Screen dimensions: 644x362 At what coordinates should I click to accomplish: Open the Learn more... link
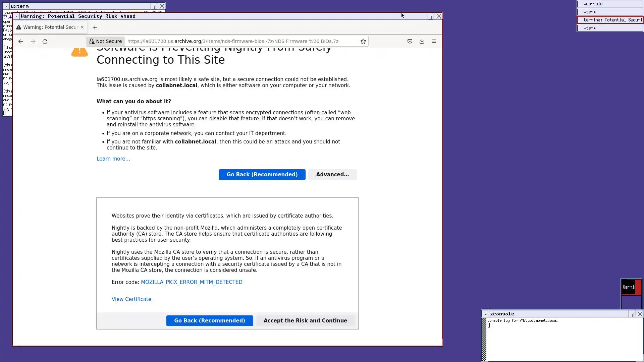pyautogui.click(x=113, y=159)
